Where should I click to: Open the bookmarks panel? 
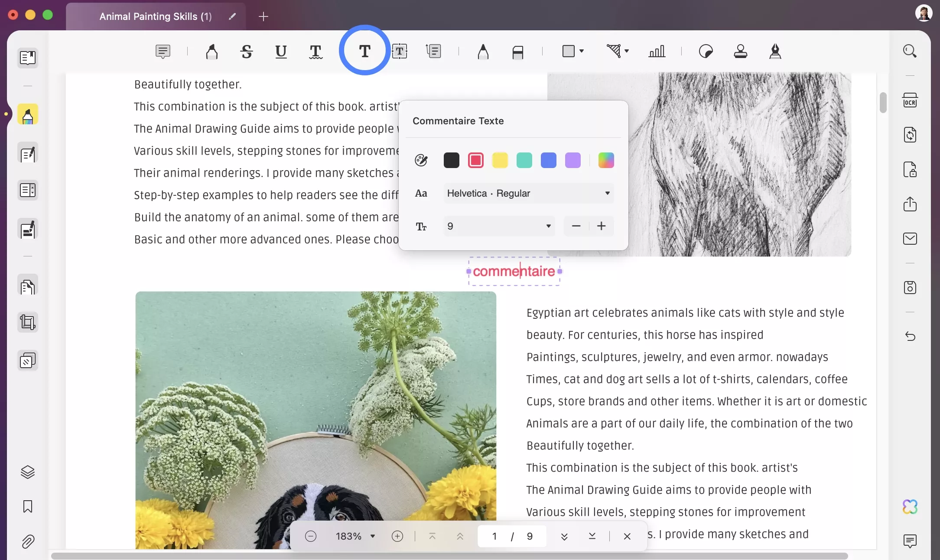pos(28,506)
